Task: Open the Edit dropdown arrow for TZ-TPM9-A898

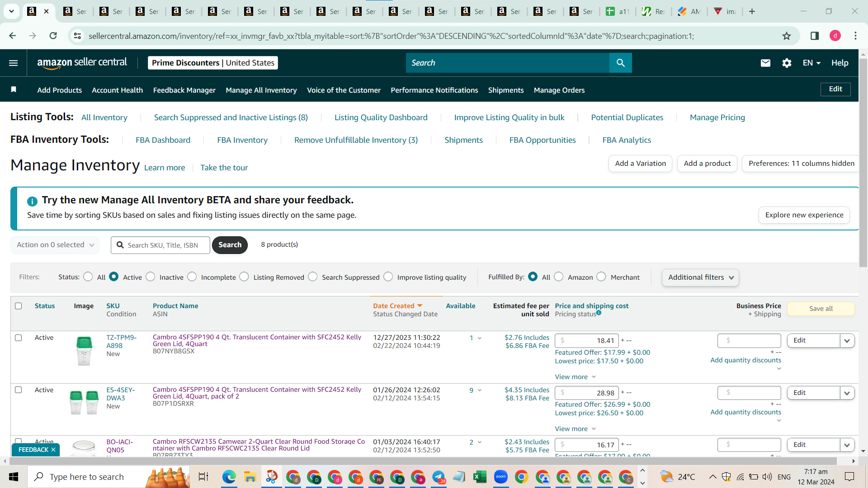Action: (x=847, y=341)
